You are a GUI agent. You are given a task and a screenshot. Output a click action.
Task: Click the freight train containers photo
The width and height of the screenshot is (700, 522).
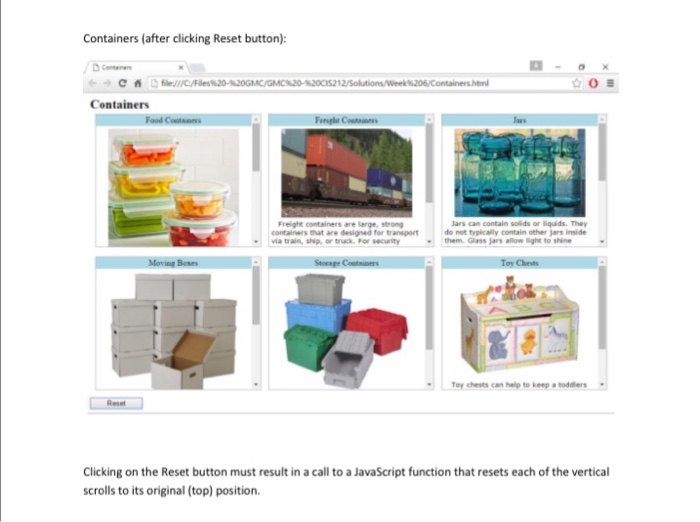pyautogui.click(x=346, y=173)
